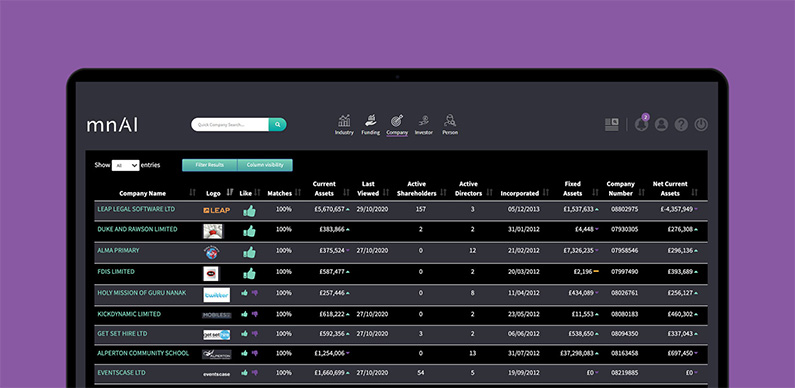Thumbs up Holy Mission of Guru Nanak
The image size is (795, 388).
point(244,293)
